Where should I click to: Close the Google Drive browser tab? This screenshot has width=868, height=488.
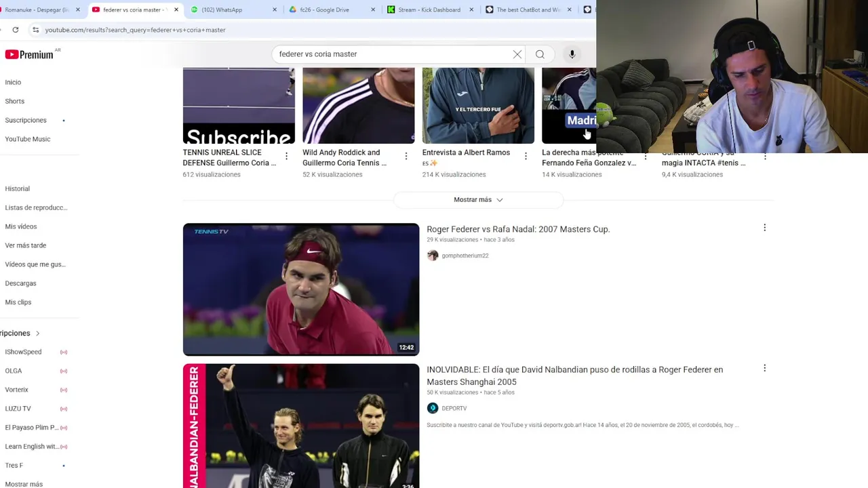(372, 9)
